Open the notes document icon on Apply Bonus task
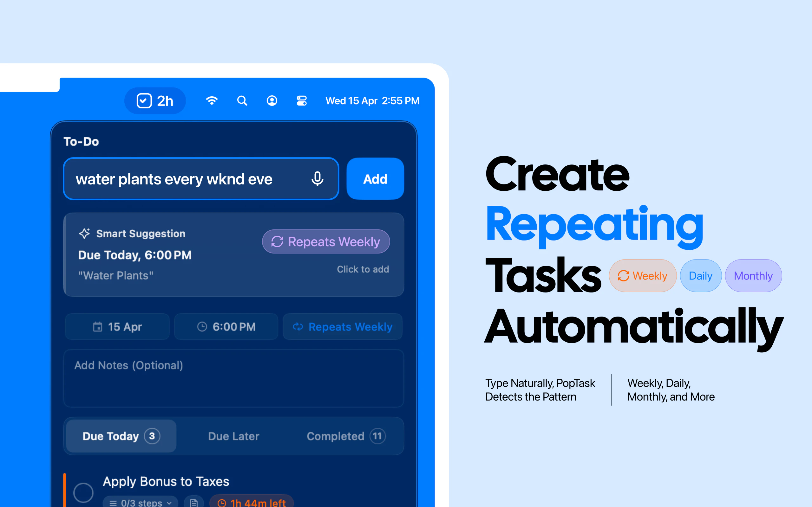The height and width of the screenshot is (507, 812). pyautogui.click(x=193, y=503)
